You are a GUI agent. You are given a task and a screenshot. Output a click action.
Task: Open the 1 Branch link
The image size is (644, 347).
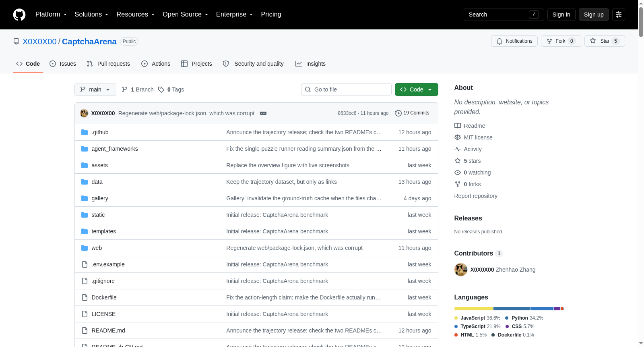pos(138,89)
